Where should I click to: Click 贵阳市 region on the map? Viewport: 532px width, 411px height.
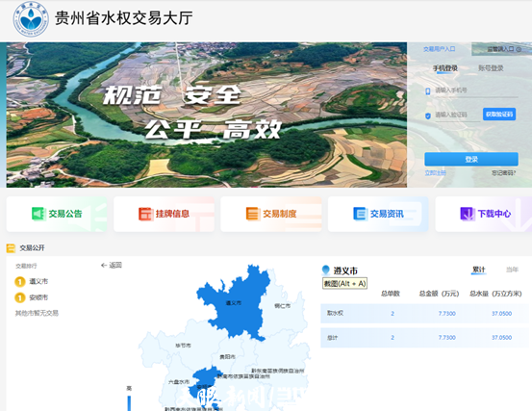227,357
